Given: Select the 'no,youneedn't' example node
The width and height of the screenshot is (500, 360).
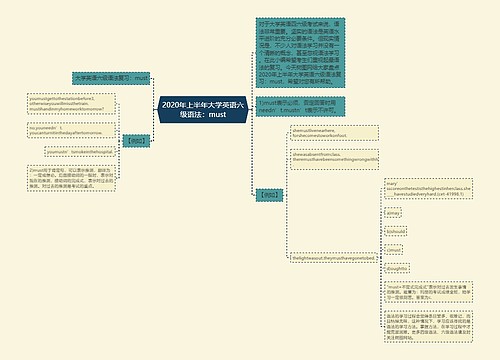Looking at the screenshot, I should (71, 130).
